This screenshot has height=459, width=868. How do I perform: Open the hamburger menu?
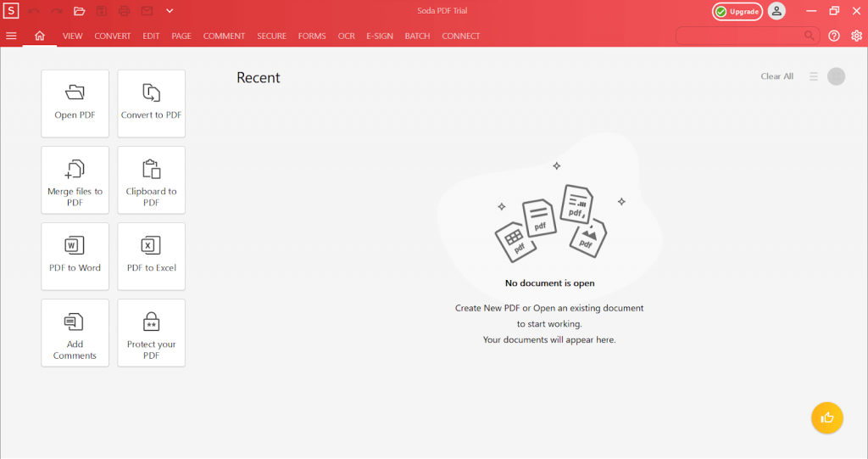point(11,36)
